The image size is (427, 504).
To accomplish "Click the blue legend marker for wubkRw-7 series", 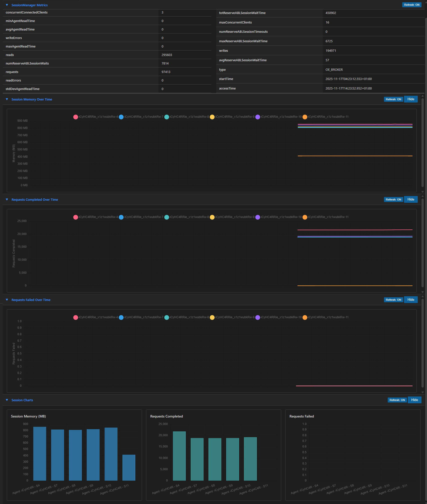I will (121, 117).
